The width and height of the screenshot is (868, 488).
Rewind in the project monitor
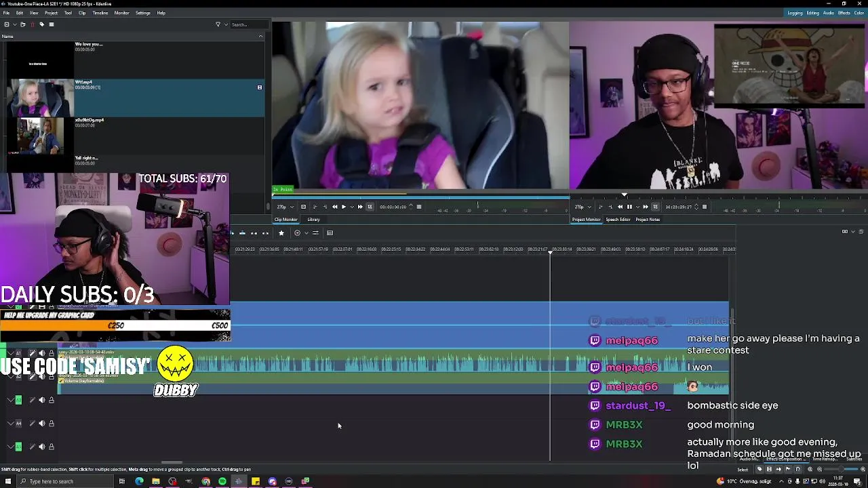point(620,207)
